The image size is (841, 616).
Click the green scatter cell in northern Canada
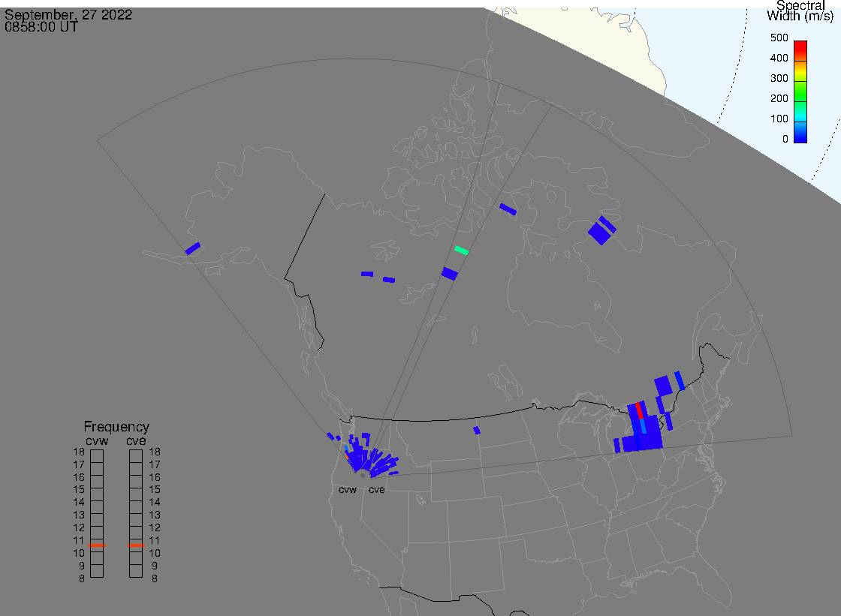pos(461,250)
